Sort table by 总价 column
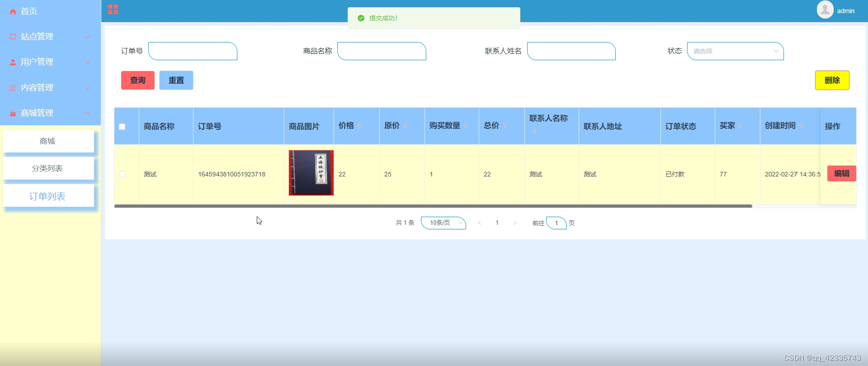 click(x=505, y=126)
